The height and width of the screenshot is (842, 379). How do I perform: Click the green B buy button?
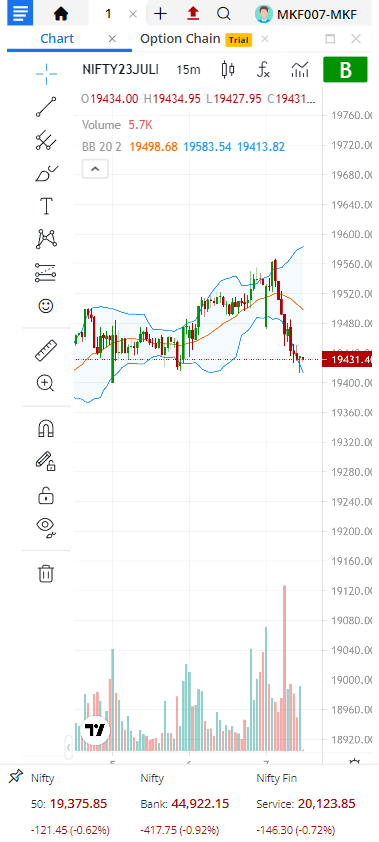point(345,70)
